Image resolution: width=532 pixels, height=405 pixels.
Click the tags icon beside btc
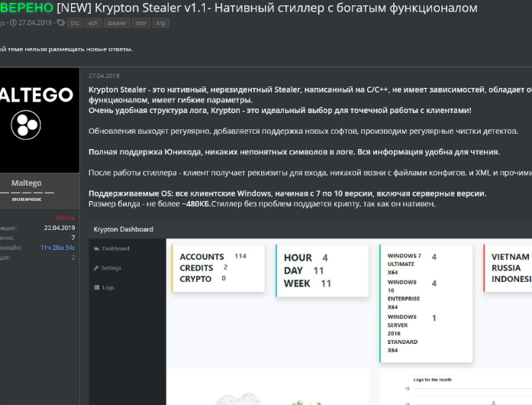[x=61, y=23]
